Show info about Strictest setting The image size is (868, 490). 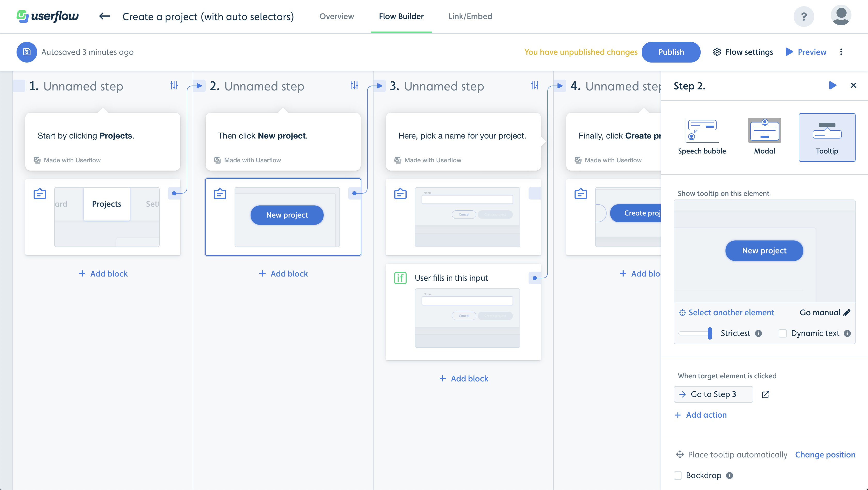click(758, 333)
